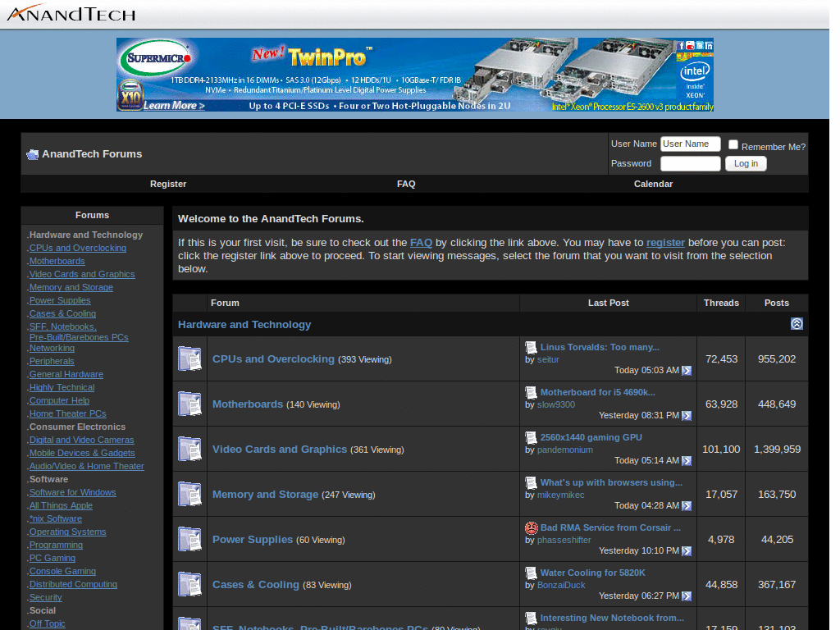
Task: Open last Memory and Storage post via arrow icon
Action: (687, 506)
